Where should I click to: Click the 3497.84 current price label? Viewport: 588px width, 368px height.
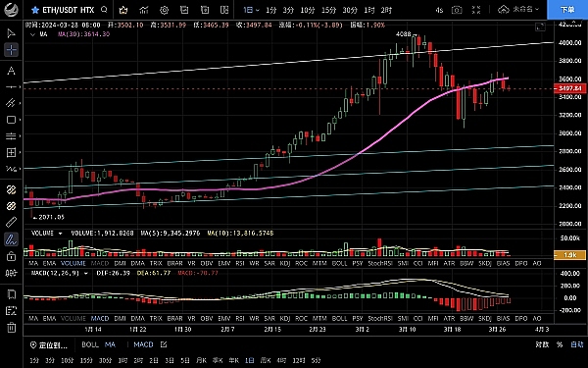569,88
